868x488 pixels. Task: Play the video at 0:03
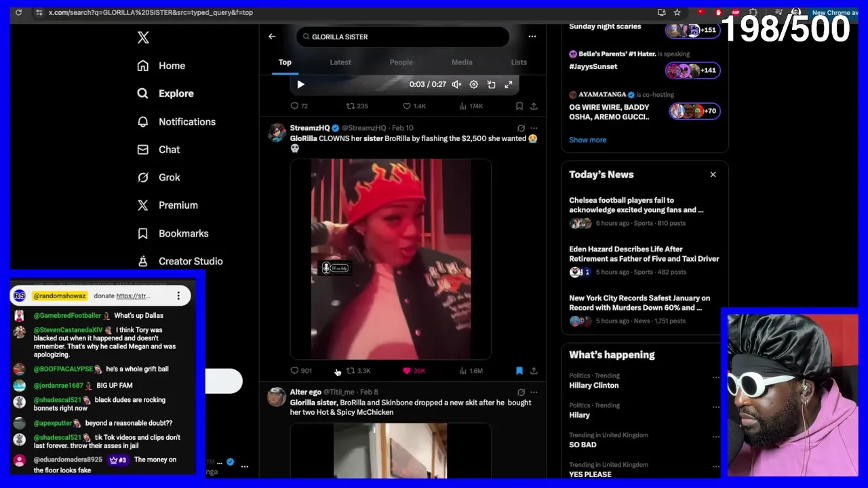(x=300, y=85)
